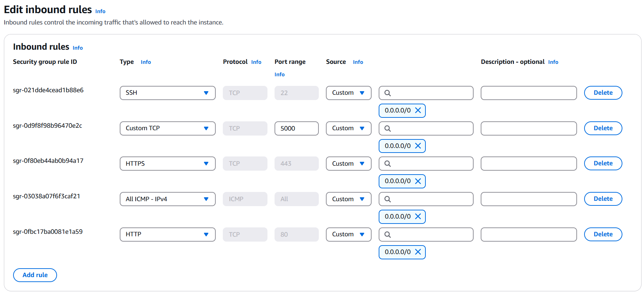Open Source Custom dropdown for ICMP rule
The height and width of the screenshot is (292, 644).
[x=349, y=199]
